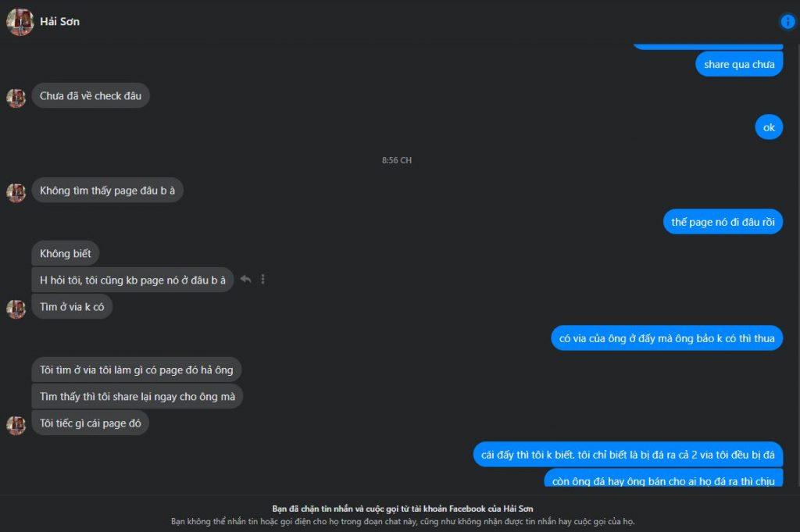Open the conversation info icon

pos(787,21)
